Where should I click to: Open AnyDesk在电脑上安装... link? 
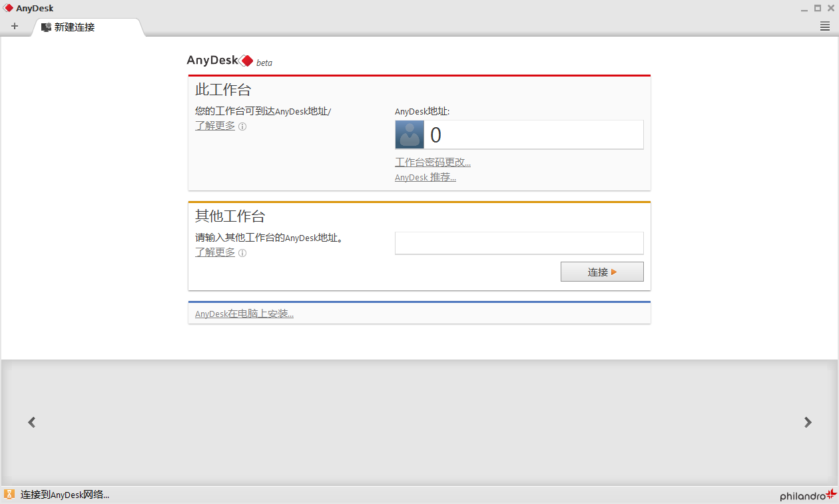(244, 314)
